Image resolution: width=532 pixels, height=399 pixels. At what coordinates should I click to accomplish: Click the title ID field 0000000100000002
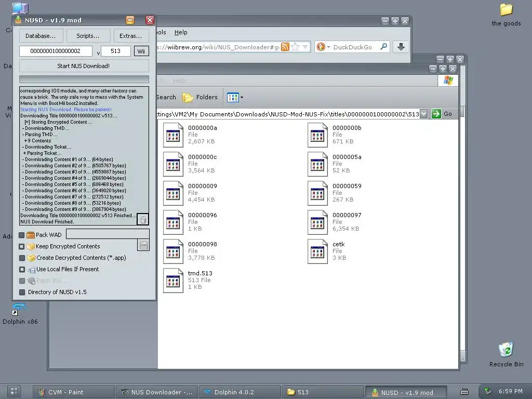click(56, 51)
